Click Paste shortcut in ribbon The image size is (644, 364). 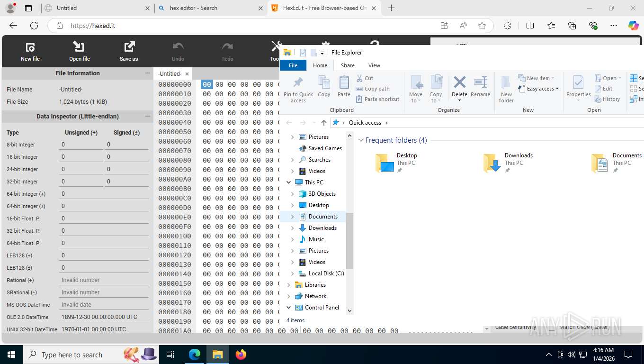point(377,99)
